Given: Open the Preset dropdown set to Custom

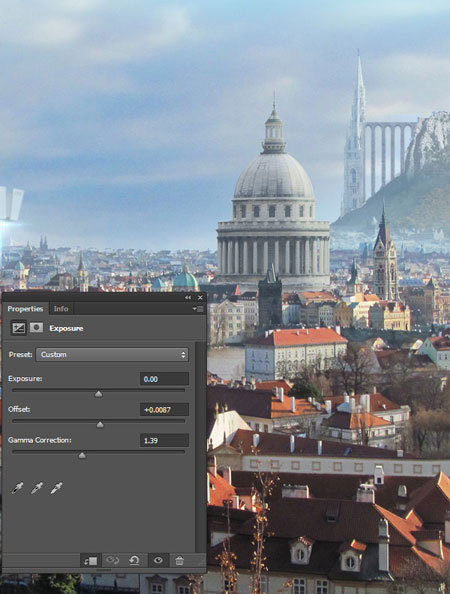Looking at the screenshot, I should click(x=112, y=355).
